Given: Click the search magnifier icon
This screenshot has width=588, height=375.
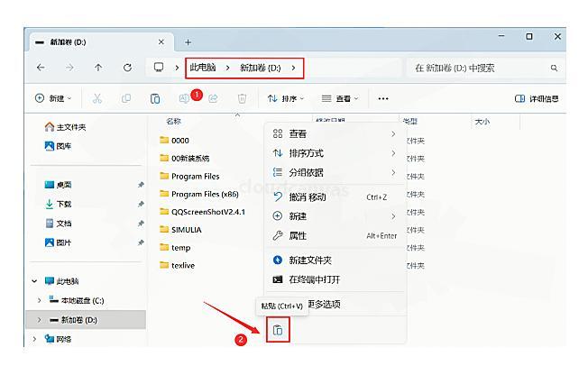Looking at the screenshot, I should pyautogui.click(x=554, y=68).
